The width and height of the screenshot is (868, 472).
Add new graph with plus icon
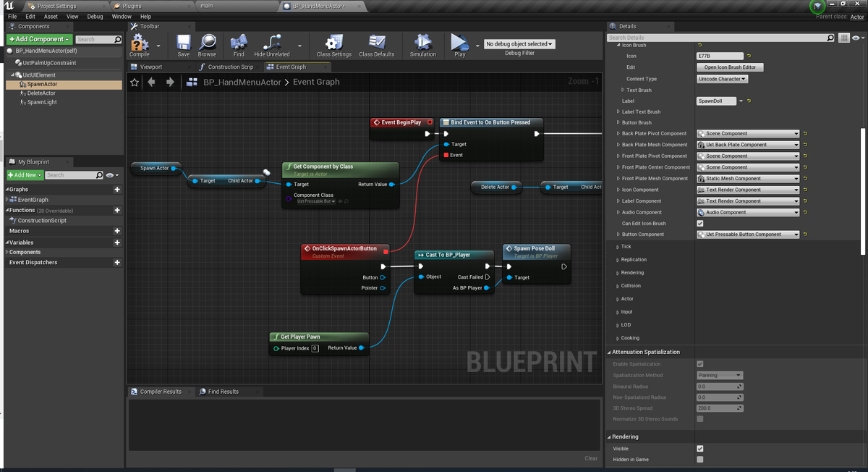117,189
